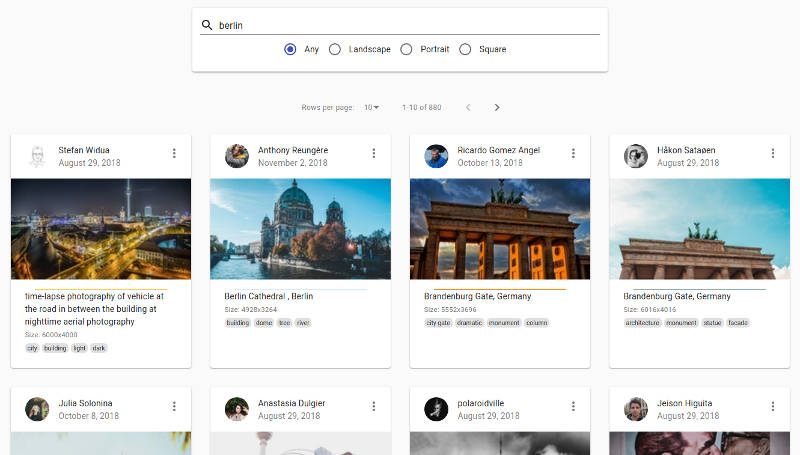Open more options on polaroidville card
Screen dimensions: 800x455
click(x=573, y=406)
